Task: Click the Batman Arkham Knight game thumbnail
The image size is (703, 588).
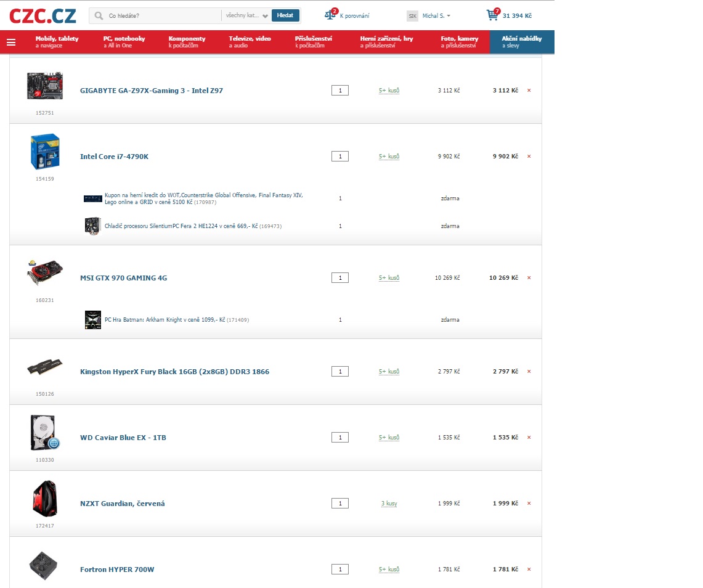Action: pyautogui.click(x=93, y=320)
